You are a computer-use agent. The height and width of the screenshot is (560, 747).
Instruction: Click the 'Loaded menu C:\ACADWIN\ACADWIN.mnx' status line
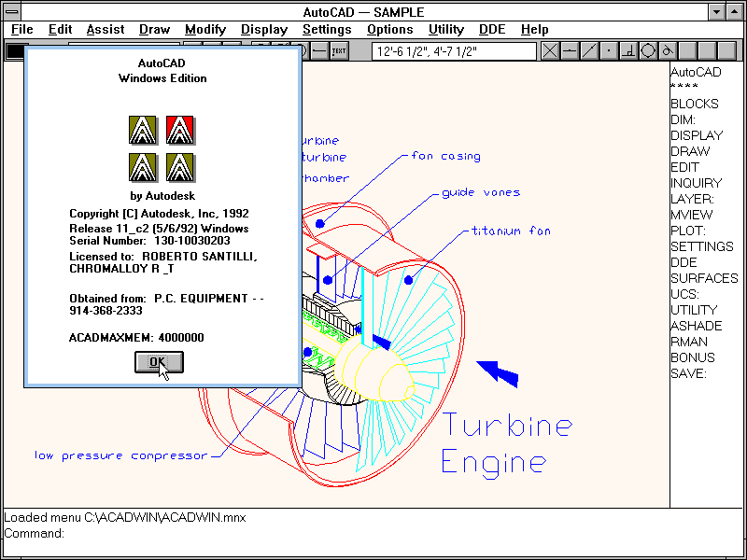(x=125, y=517)
